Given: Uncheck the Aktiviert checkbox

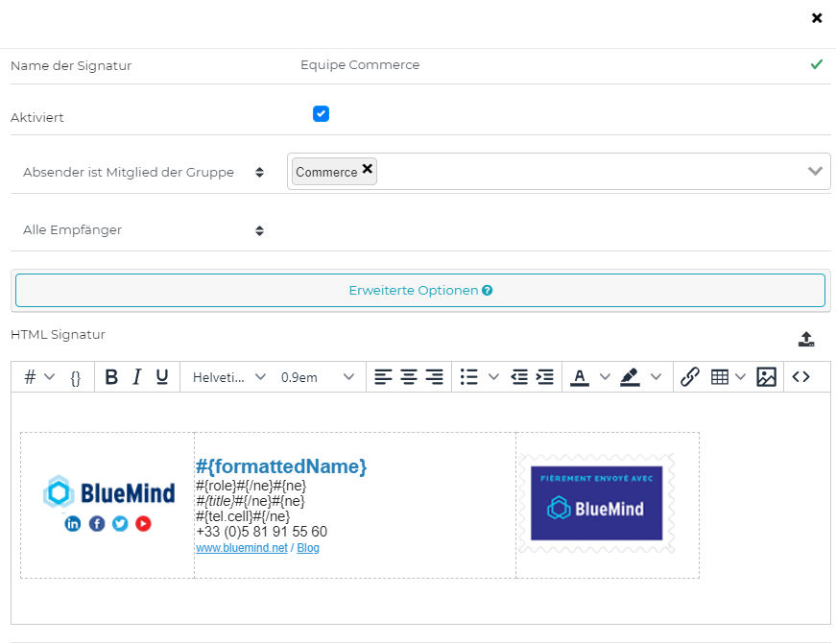Looking at the screenshot, I should coord(321,114).
